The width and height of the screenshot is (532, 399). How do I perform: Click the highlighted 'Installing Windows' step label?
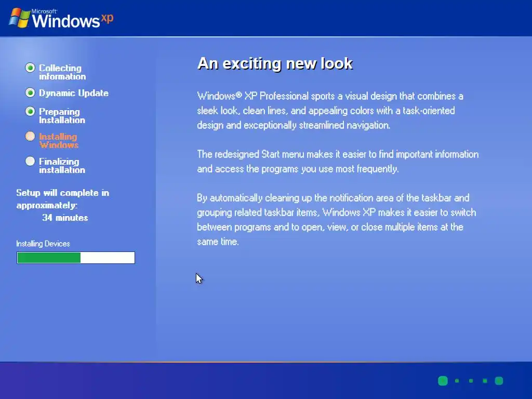click(59, 140)
